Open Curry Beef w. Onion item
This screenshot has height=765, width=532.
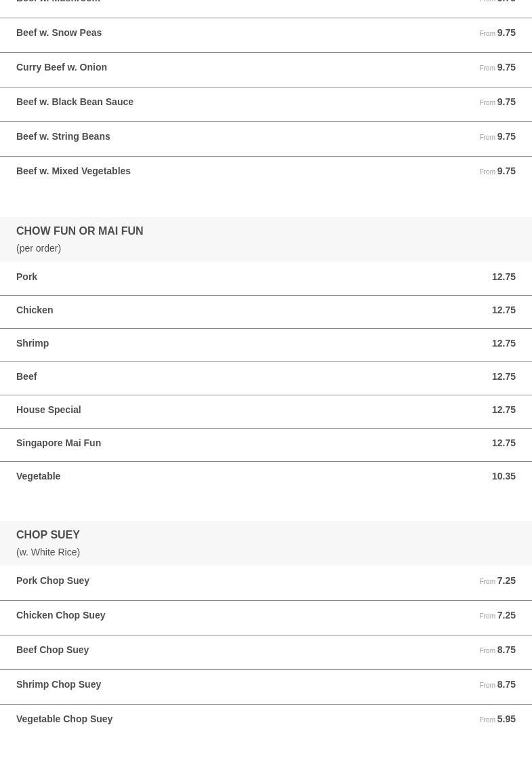62,67
